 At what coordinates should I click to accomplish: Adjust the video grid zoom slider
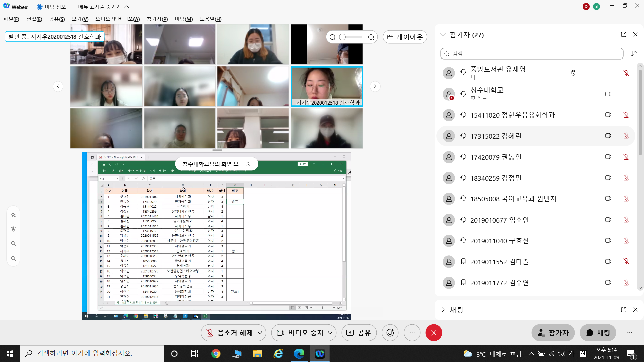click(x=351, y=37)
